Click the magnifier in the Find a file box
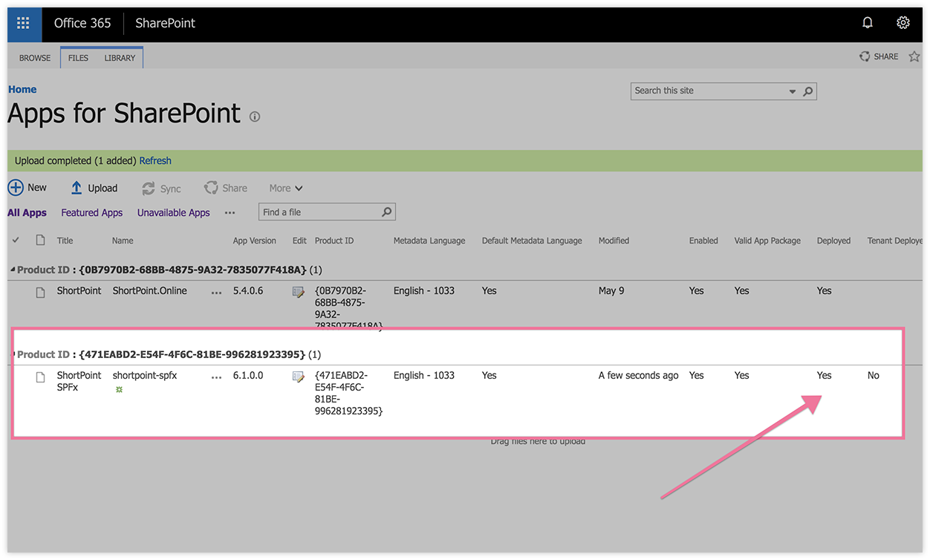The image size is (930, 560). pyautogui.click(x=386, y=212)
